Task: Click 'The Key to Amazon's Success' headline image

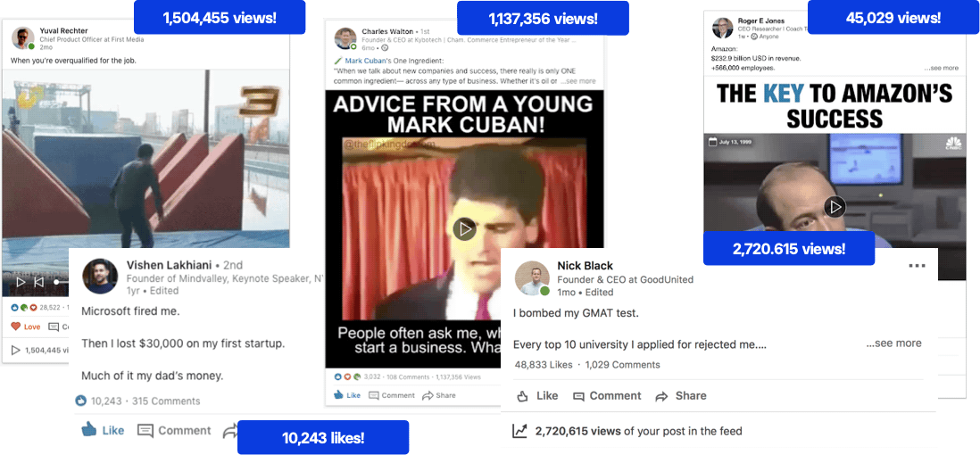Action: click(x=835, y=105)
